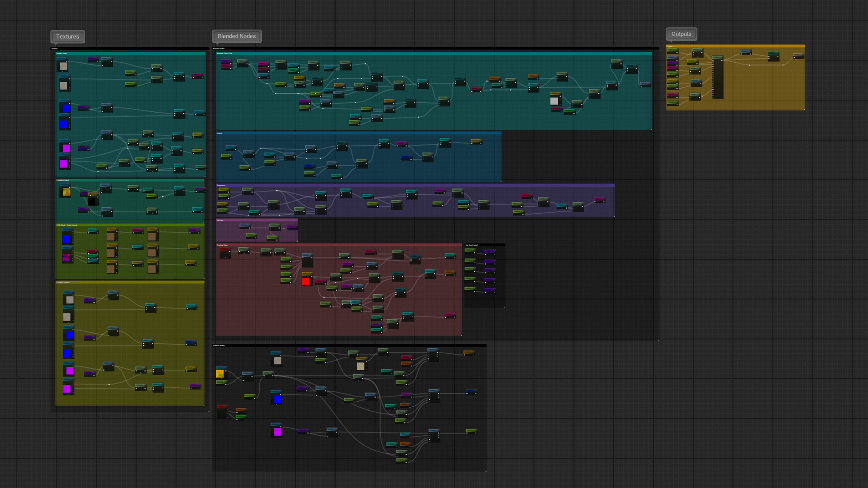Viewport: 868px width, 488px height.
Task: Select the tall material attributes node in Outputs
Action: click(x=718, y=77)
